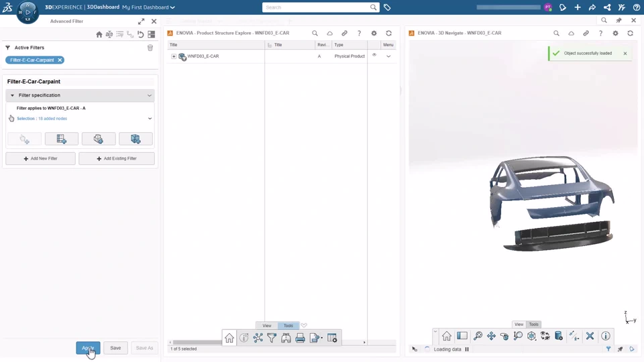The image size is (644, 362).
Task: Click the tag icon beside search bar
Action: pos(387,7)
